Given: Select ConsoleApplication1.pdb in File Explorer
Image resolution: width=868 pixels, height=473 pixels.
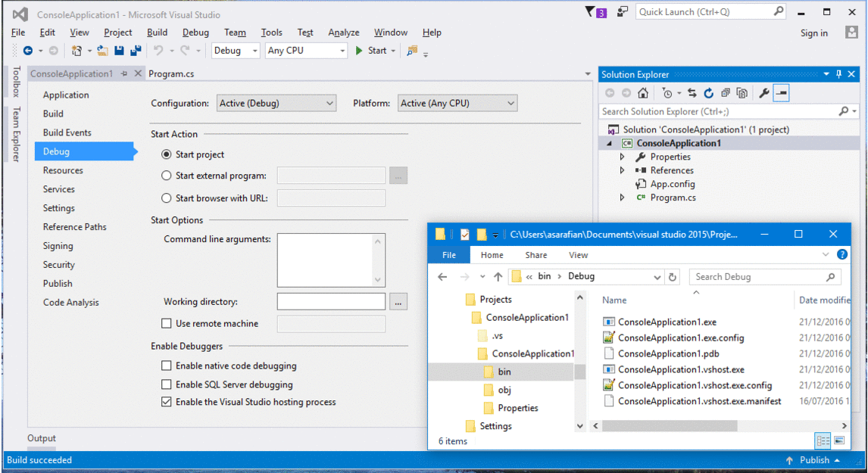Looking at the screenshot, I should [x=669, y=353].
